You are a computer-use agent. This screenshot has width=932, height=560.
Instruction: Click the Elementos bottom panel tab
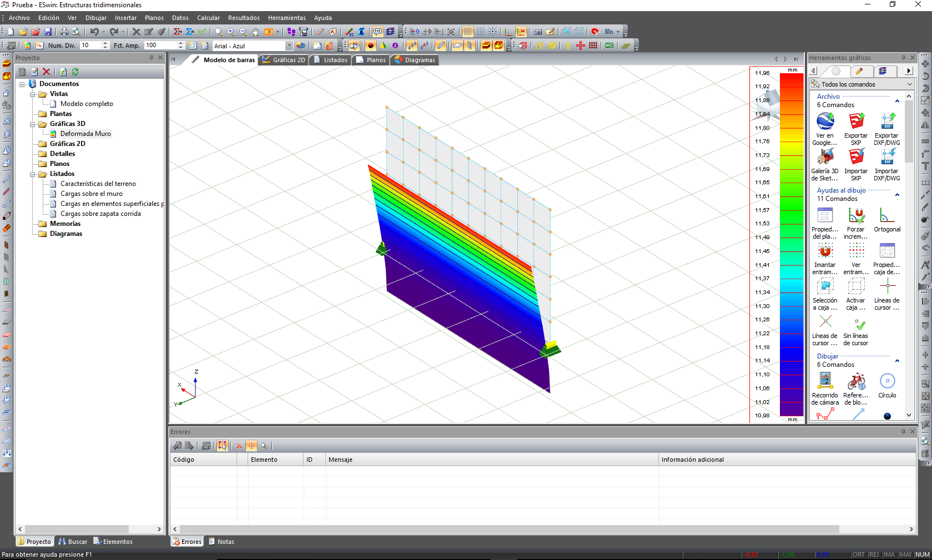tap(113, 542)
